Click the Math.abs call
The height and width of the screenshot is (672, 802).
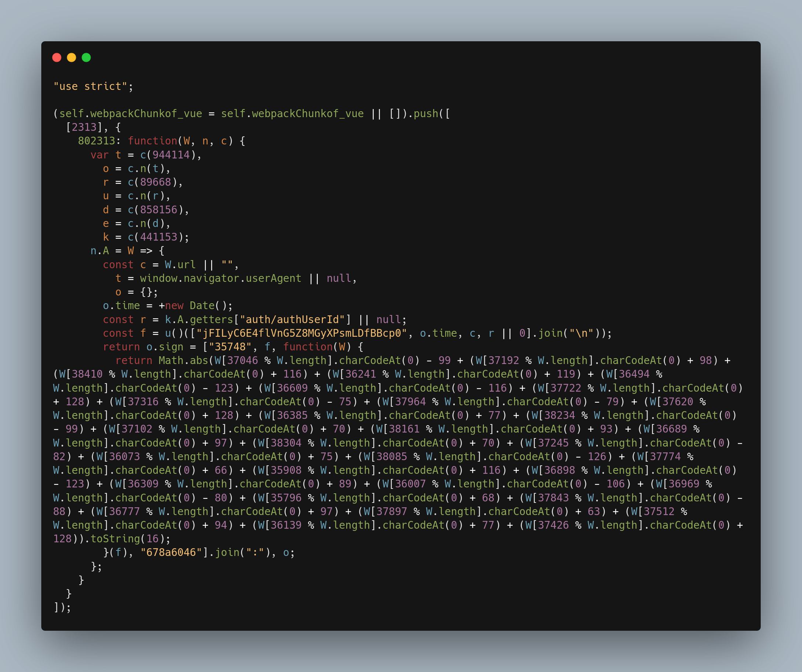click(183, 360)
